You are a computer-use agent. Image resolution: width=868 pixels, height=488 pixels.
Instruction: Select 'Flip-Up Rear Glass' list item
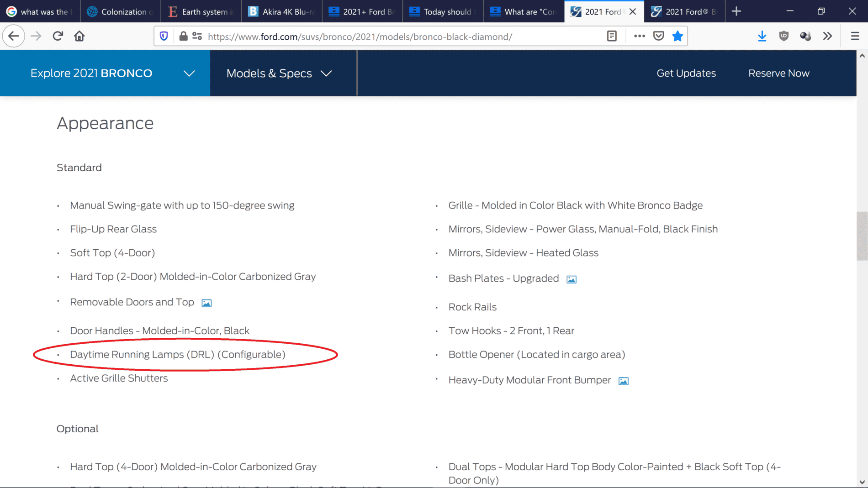tap(113, 229)
